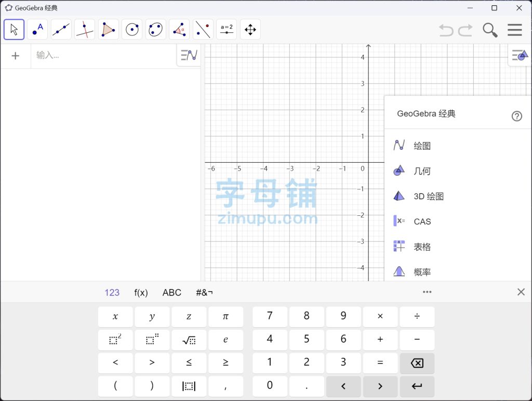Open help for GeoGebra 经典 perspectives
The image size is (532, 401).
point(516,116)
